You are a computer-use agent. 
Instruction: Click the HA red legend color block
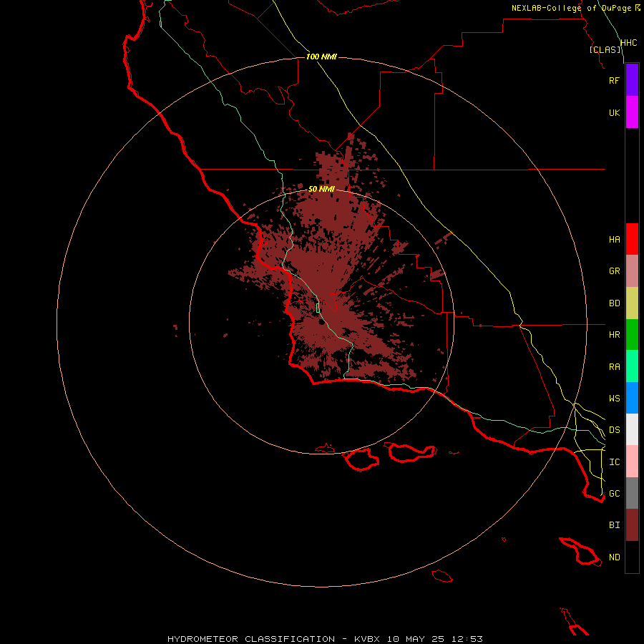coord(632,239)
